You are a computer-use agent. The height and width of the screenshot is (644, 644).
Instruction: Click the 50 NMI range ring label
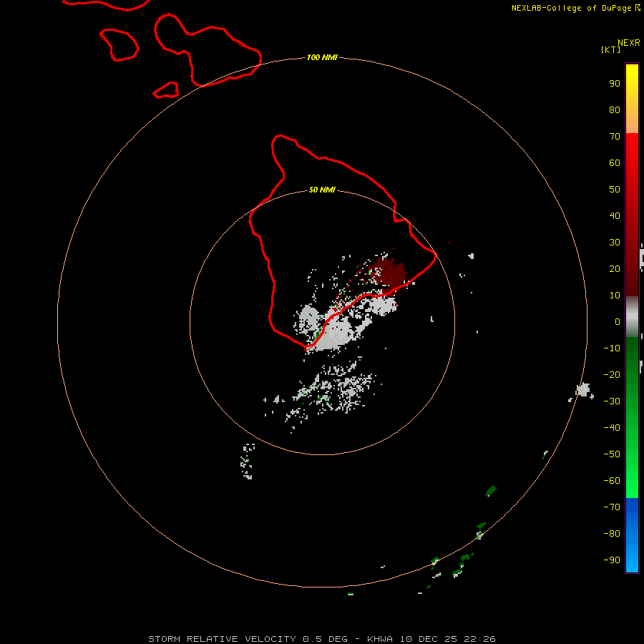pos(322,190)
